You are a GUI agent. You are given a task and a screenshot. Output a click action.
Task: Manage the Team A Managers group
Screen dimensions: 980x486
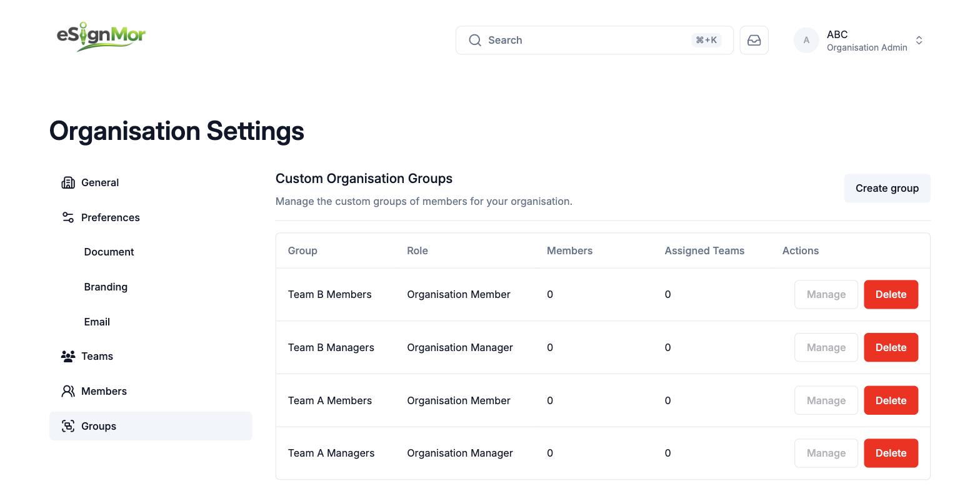click(x=826, y=453)
